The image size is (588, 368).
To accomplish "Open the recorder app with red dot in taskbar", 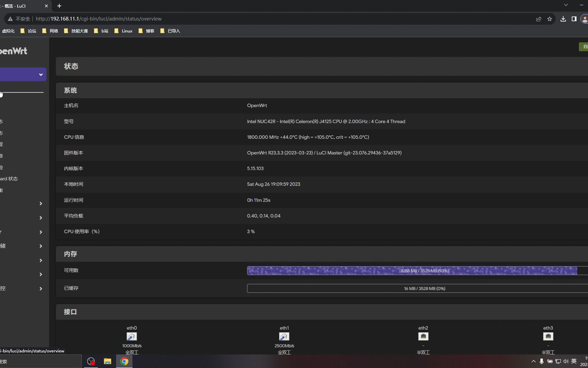I will click(91, 362).
